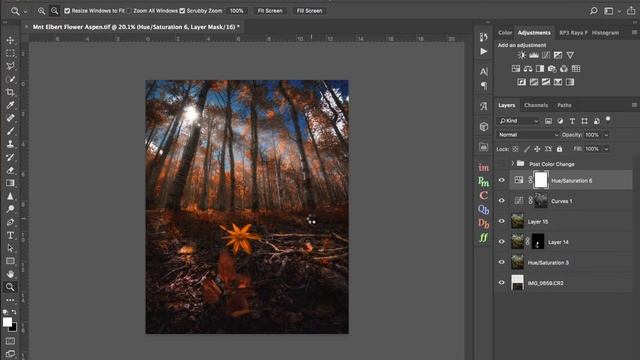This screenshot has width=640, height=360.
Task: Select the Horizontal Type tool
Action: pyautogui.click(x=10, y=236)
